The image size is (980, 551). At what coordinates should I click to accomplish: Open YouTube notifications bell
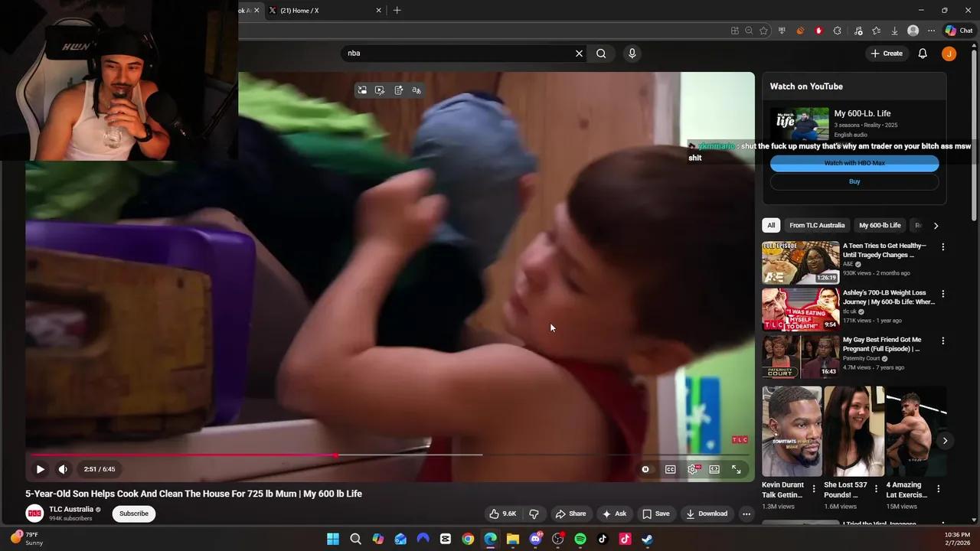[923, 53]
